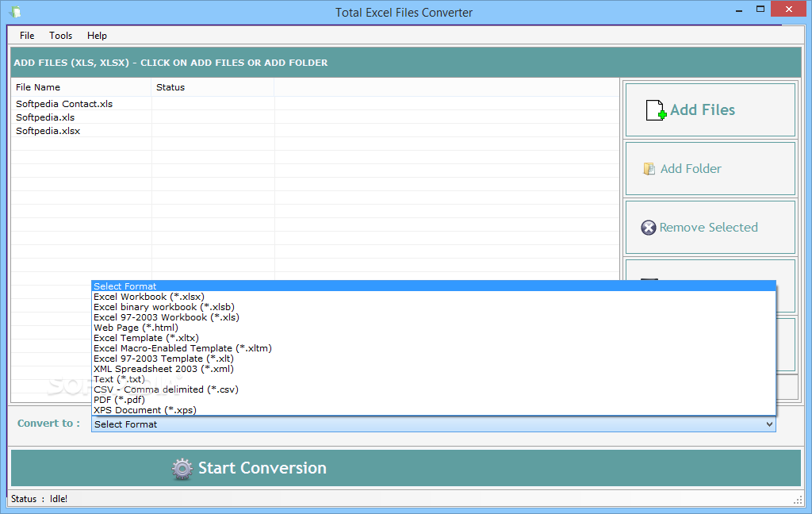Choose Excel Template (*.xltx) format
This screenshot has width=812, height=514.
tap(434, 339)
